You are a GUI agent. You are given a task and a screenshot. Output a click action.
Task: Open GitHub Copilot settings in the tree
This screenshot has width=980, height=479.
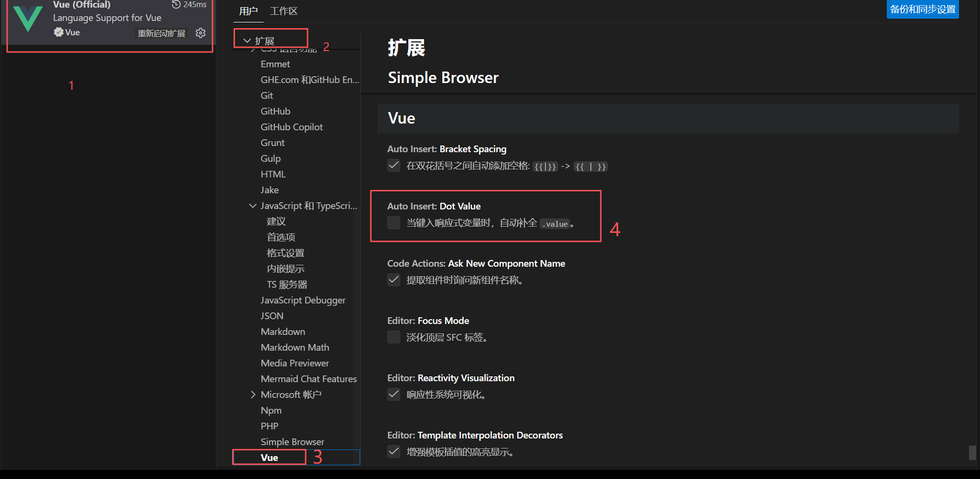tap(291, 127)
